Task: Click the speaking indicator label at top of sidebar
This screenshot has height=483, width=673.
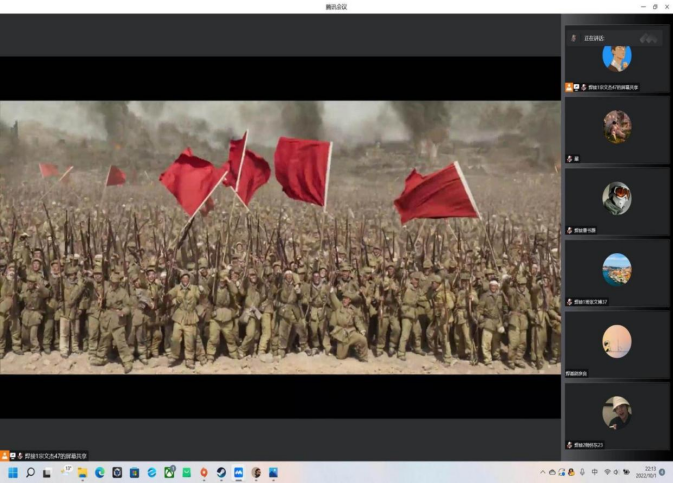Action: tap(594, 38)
